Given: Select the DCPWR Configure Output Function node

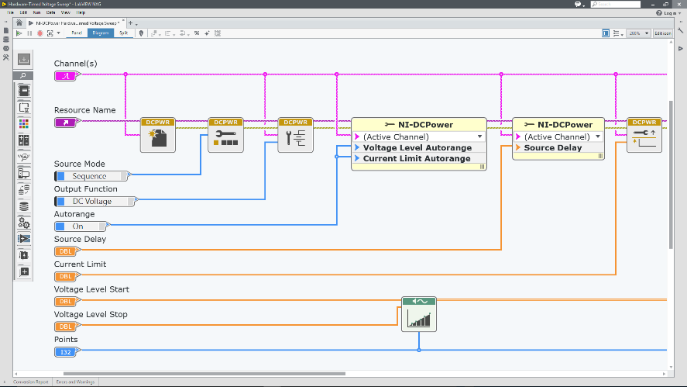Looking at the screenshot, I should pyautogui.click(x=296, y=135).
